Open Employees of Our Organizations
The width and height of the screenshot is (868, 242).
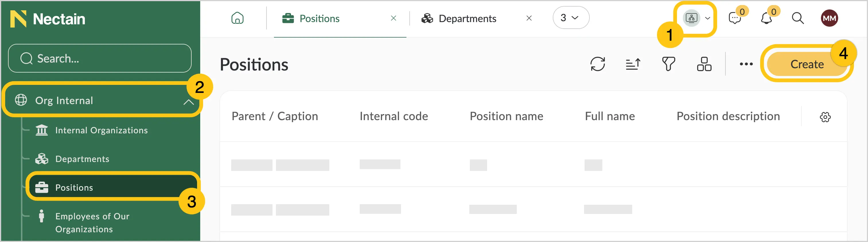click(x=92, y=223)
